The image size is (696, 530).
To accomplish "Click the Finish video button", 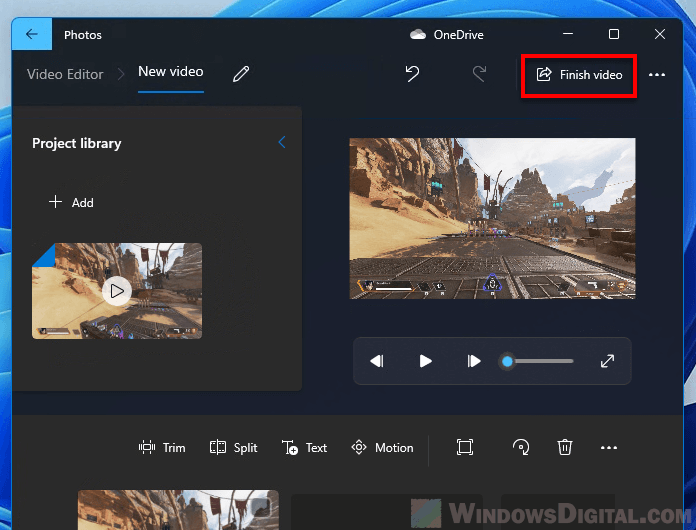I will [x=579, y=75].
